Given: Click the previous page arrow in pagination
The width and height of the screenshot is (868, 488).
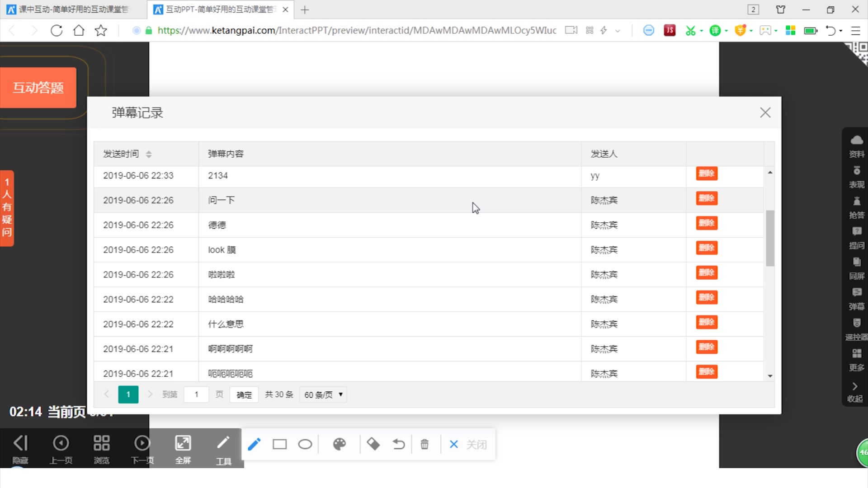Looking at the screenshot, I should click(x=107, y=394).
